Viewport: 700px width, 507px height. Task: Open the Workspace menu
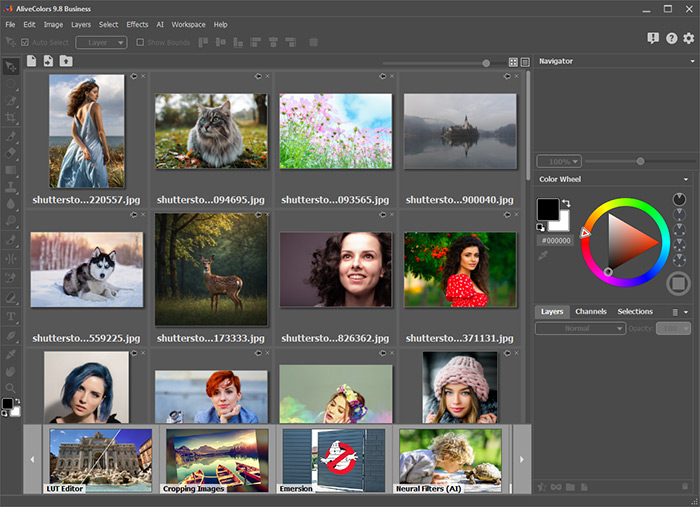point(188,25)
